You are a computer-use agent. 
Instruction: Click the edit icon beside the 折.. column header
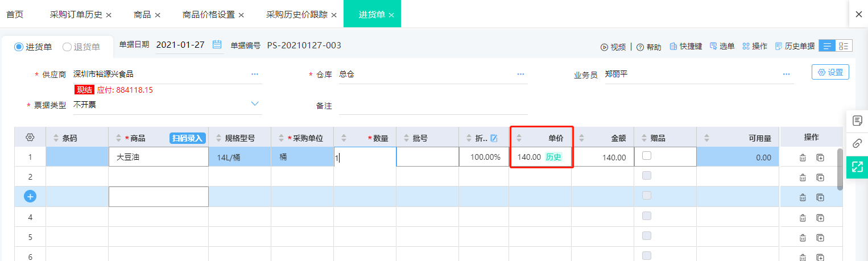[x=494, y=138]
